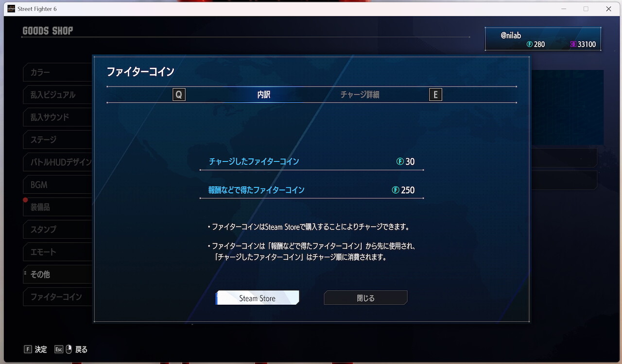Image resolution: width=622 pixels, height=364 pixels.
Task: Open the BGM shop category
Action: 58,185
